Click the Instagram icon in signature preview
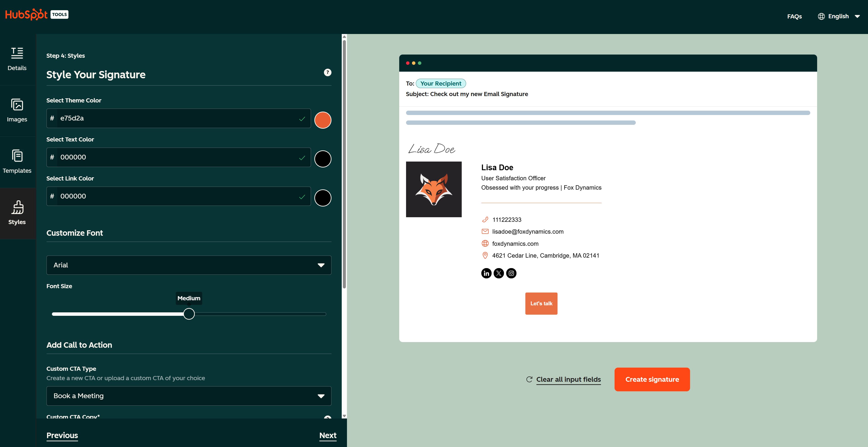Screen dimensions: 868x447 [511, 273]
